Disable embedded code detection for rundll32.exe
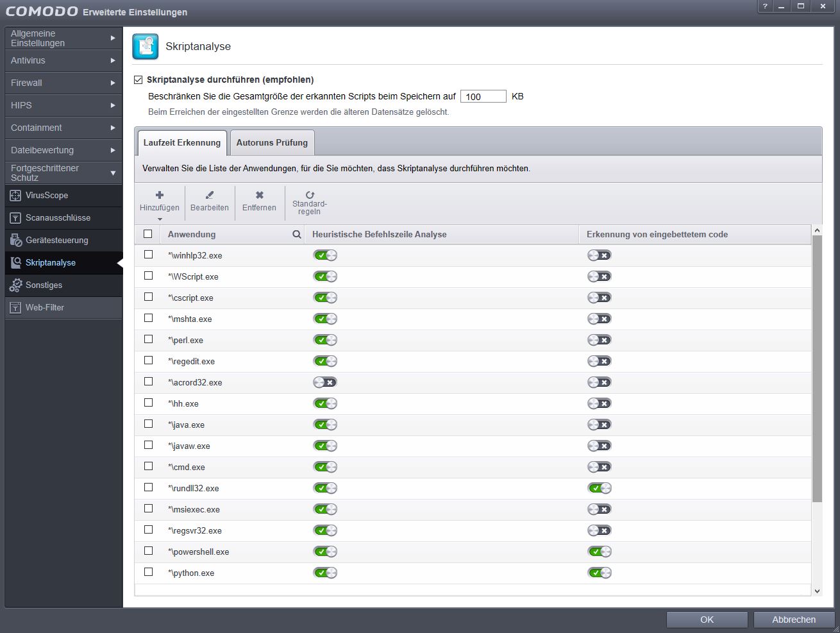 [600, 488]
